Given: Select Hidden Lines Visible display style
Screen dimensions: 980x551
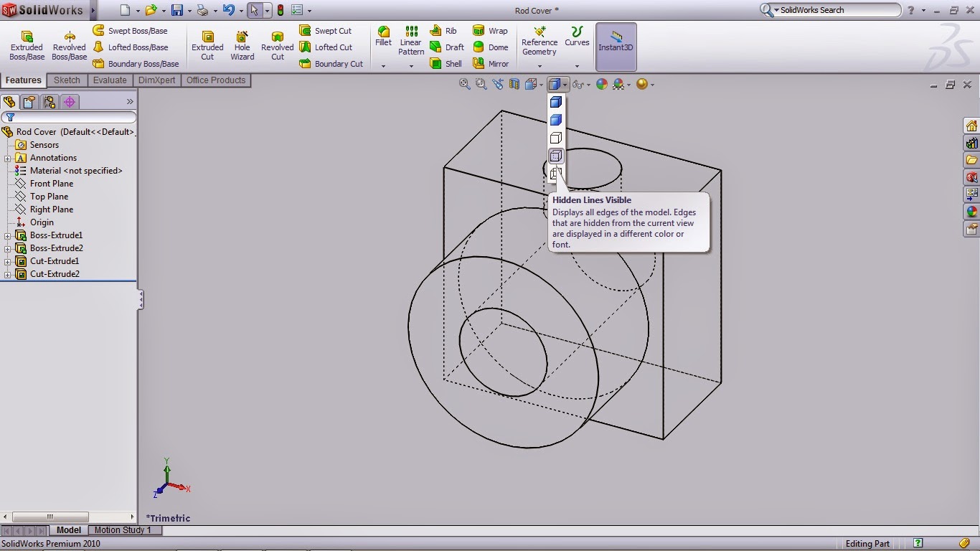Looking at the screenshot, I should tap(556, 156).
